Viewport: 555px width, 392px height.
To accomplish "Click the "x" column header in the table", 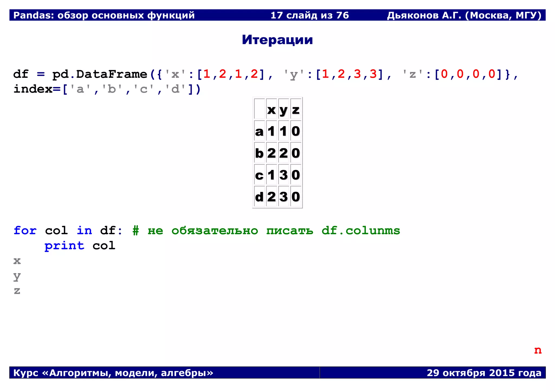I will 272,110.
